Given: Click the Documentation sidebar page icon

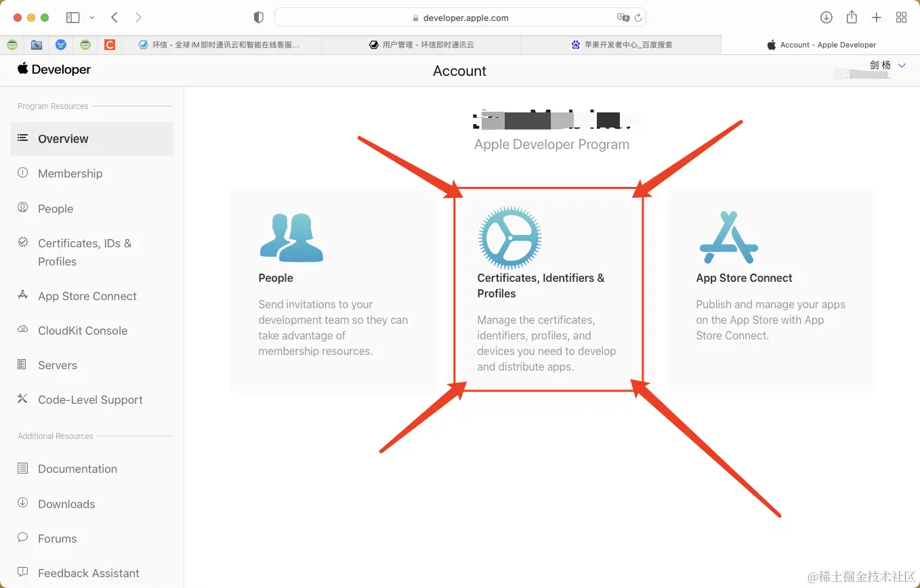Looking at the screenshot, I should point(23,468).
